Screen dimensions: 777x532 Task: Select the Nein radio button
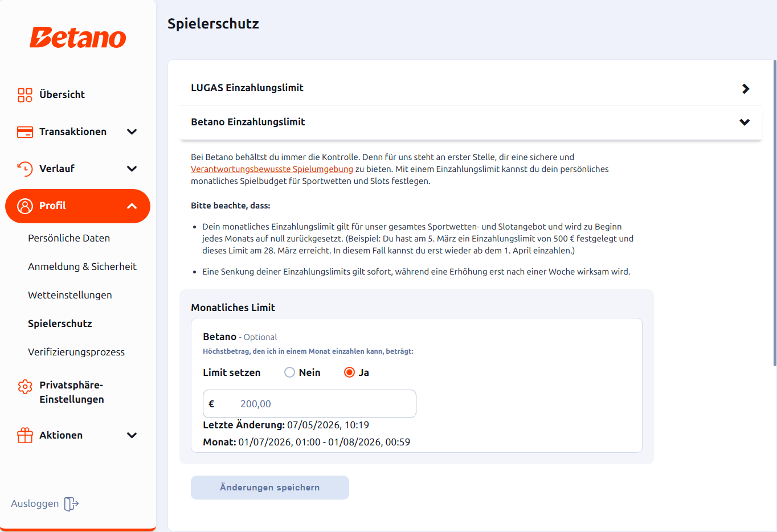point(290,373)
